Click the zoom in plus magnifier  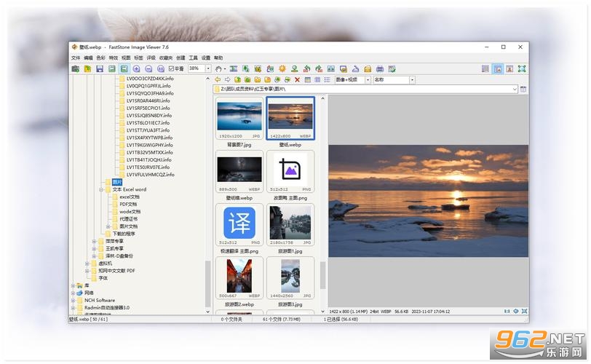coord(136,69)
